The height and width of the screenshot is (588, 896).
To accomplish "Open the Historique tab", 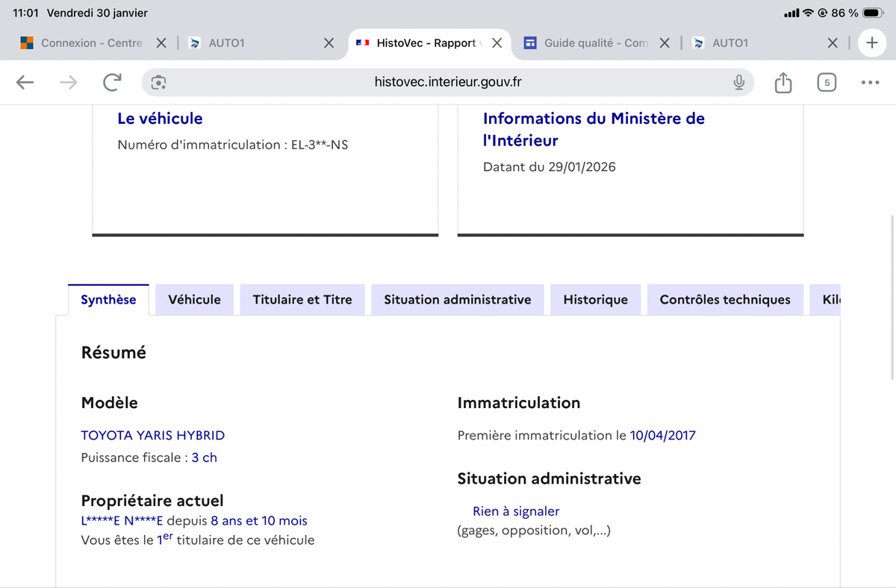I will tap(595, 300).
